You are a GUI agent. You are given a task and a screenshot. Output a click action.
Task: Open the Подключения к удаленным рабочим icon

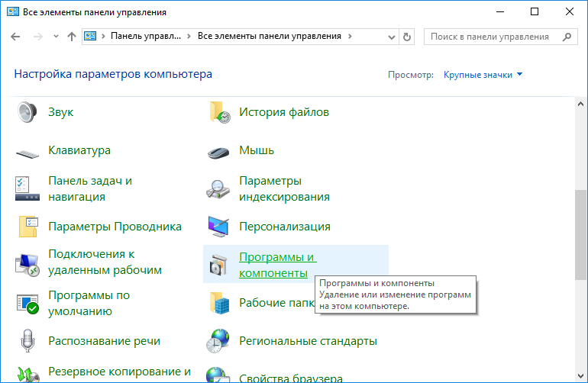27,265
